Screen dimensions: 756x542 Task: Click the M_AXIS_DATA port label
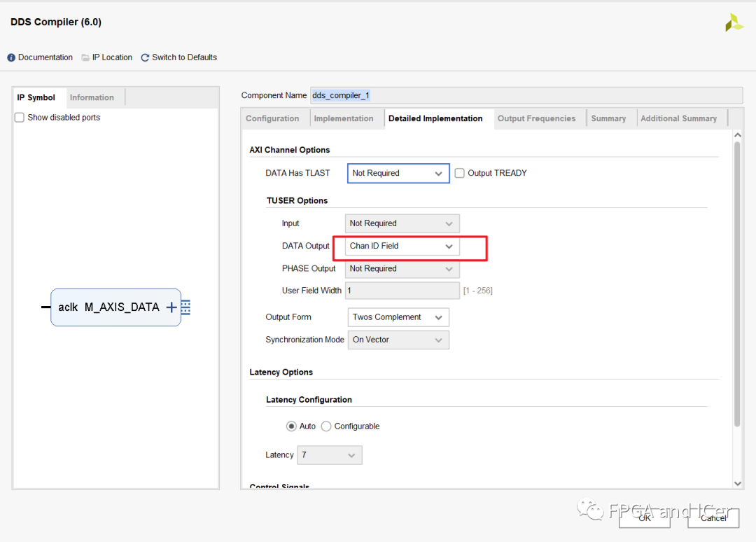tap(122, 307)
